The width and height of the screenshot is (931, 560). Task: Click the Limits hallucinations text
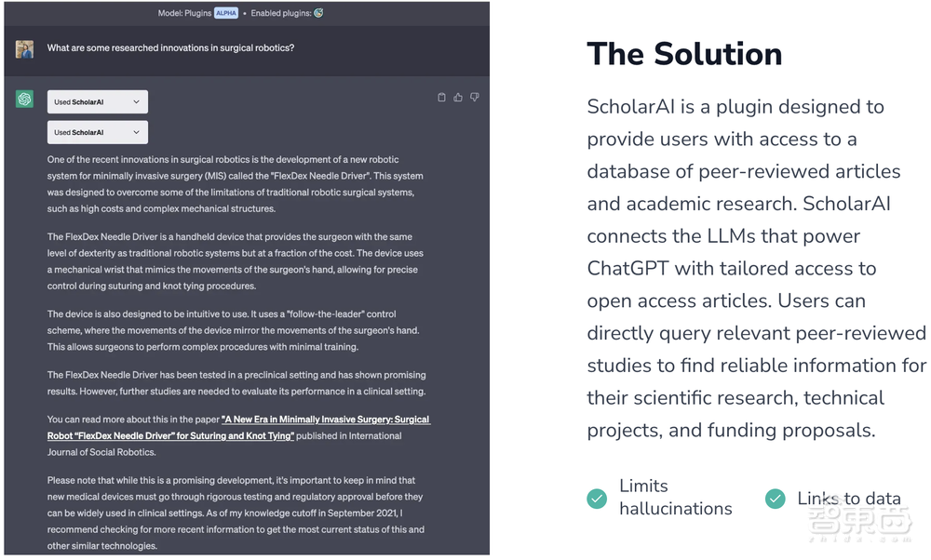point(675,498)
